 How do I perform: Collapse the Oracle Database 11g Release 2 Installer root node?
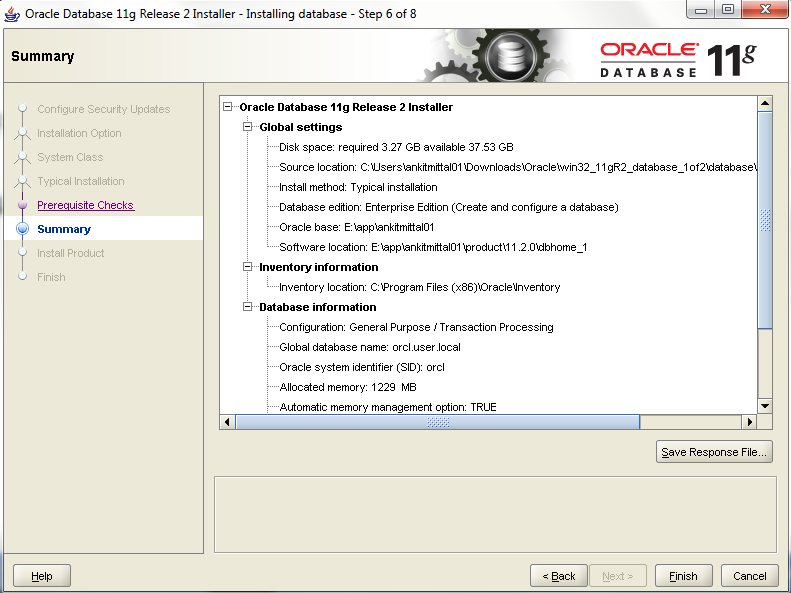[x=228, y=107]
